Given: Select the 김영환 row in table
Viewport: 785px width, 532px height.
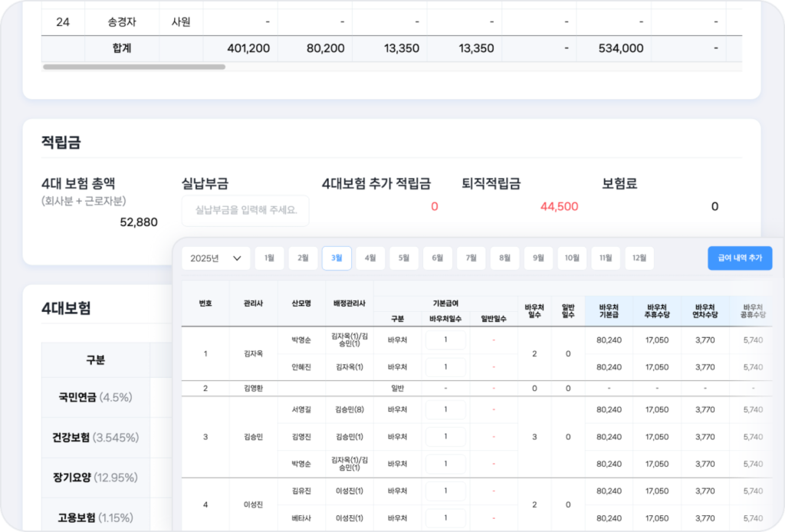Looking at the screenshot, I should [x=253, y=388].
